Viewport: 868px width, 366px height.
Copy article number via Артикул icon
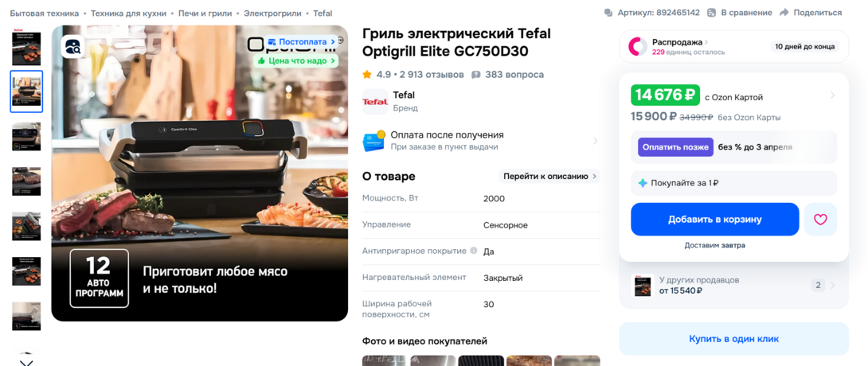609,13
